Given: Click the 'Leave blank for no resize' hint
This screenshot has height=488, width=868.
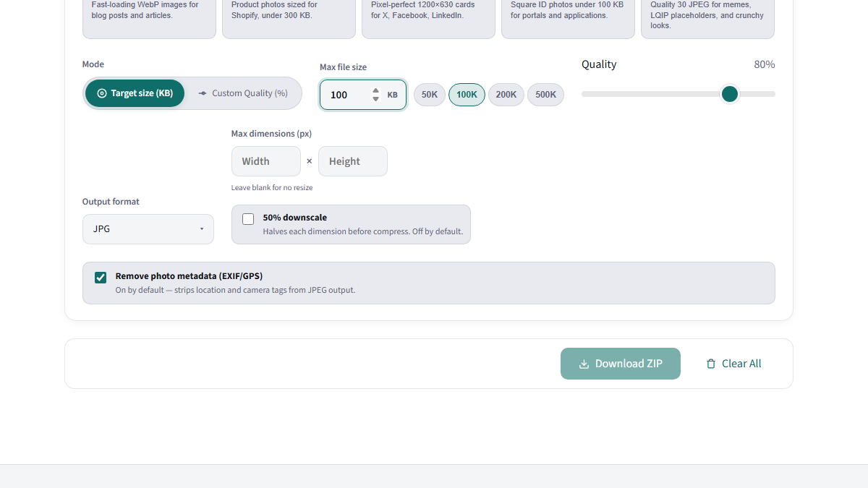Looking at the screenshot, I should tap(272, 187).
